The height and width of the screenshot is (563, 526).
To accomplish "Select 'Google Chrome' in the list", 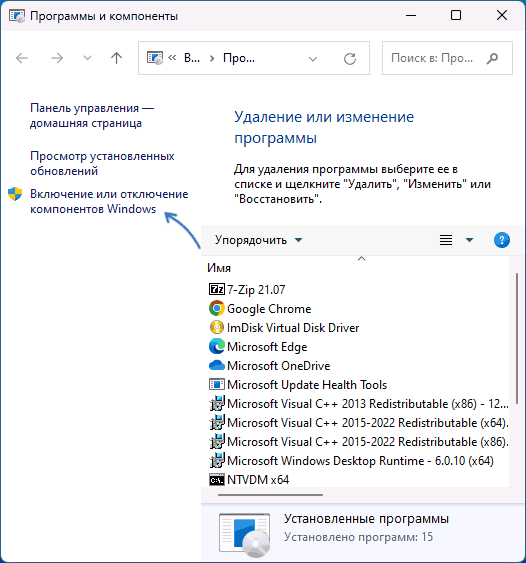I will point(269,309).
